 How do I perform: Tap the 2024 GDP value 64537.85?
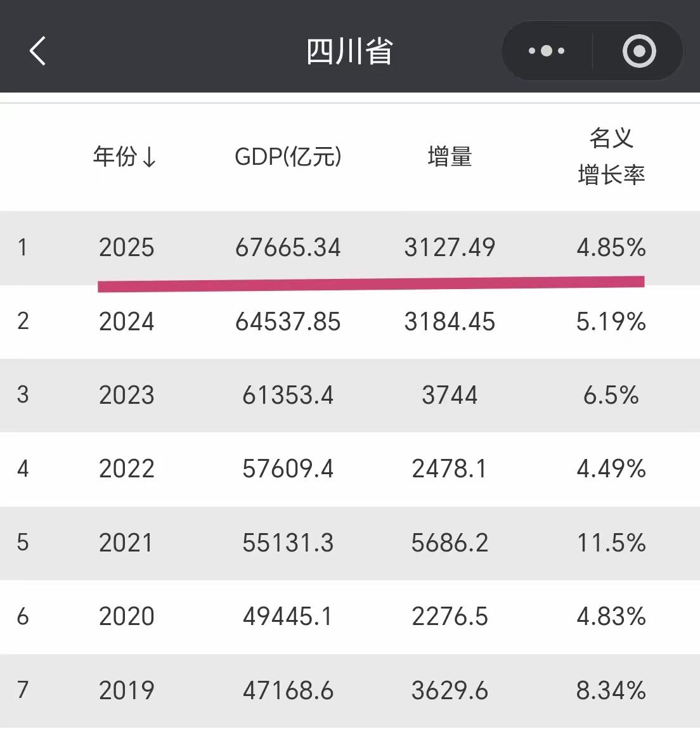click(x=288, y=322)
